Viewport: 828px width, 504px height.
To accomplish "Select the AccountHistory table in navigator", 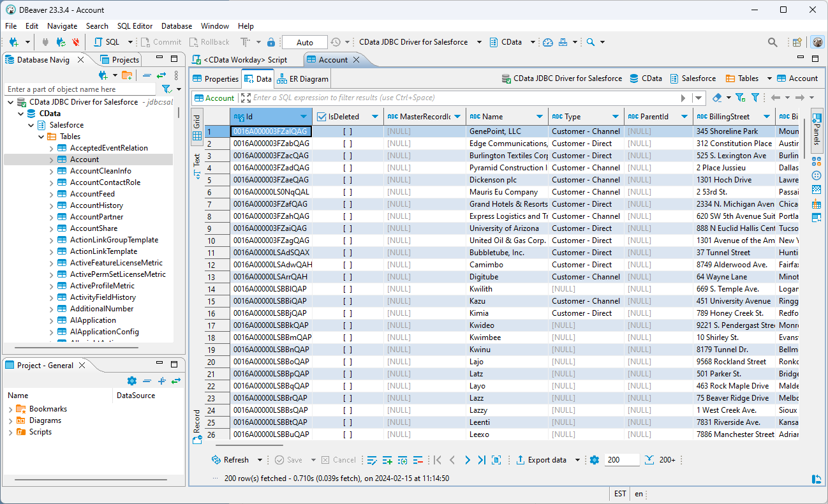I will [x=96, y=205].
